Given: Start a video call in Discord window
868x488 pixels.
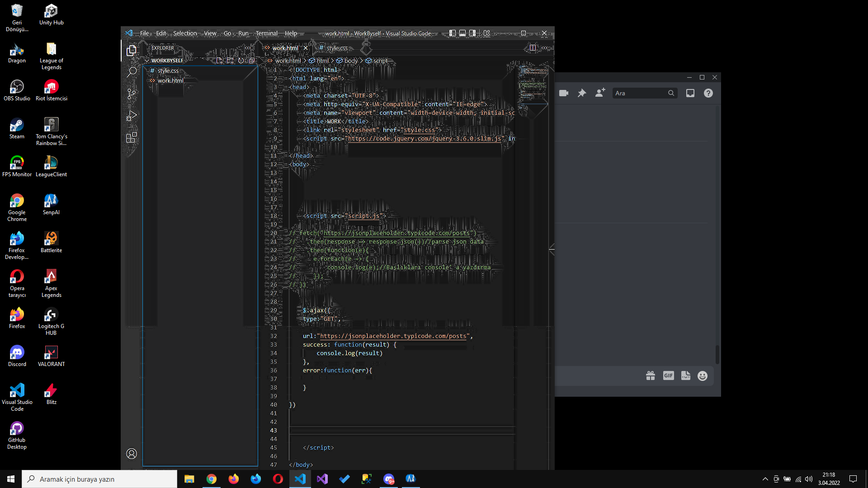Looking at the screenshot, I should tap(563, 93).
